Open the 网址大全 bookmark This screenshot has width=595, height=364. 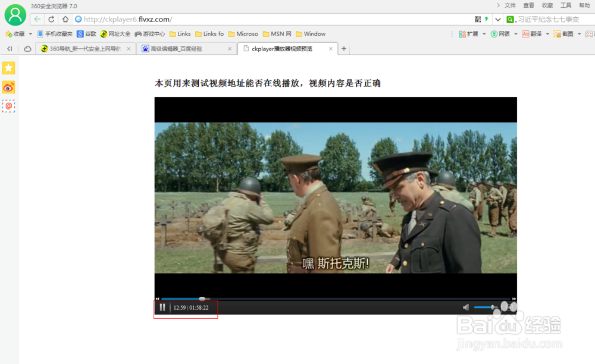point(115,34)
